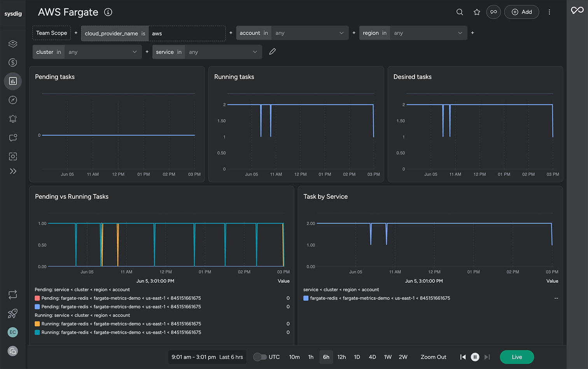Click the Desired tasks panel title

point(413,77)
